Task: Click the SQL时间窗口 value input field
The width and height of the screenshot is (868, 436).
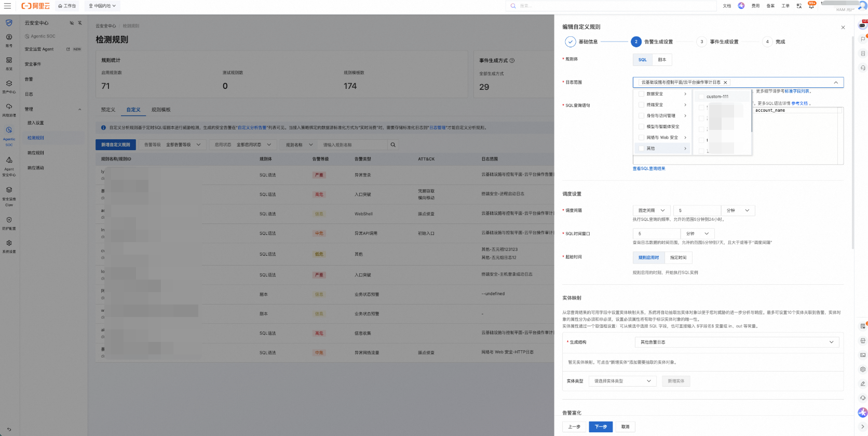Action: pyautogui.click(x=656, y=234)
